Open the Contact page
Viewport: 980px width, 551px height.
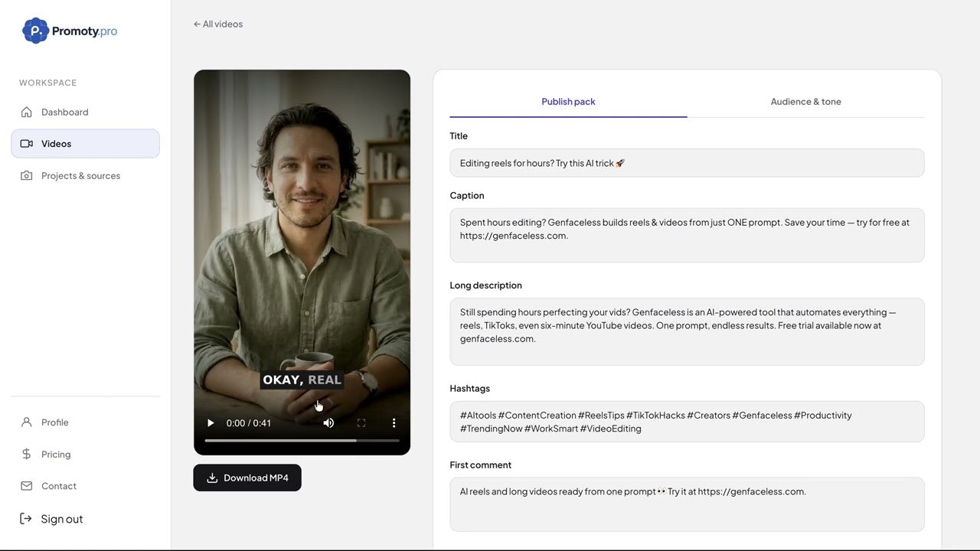pos(85,486)
